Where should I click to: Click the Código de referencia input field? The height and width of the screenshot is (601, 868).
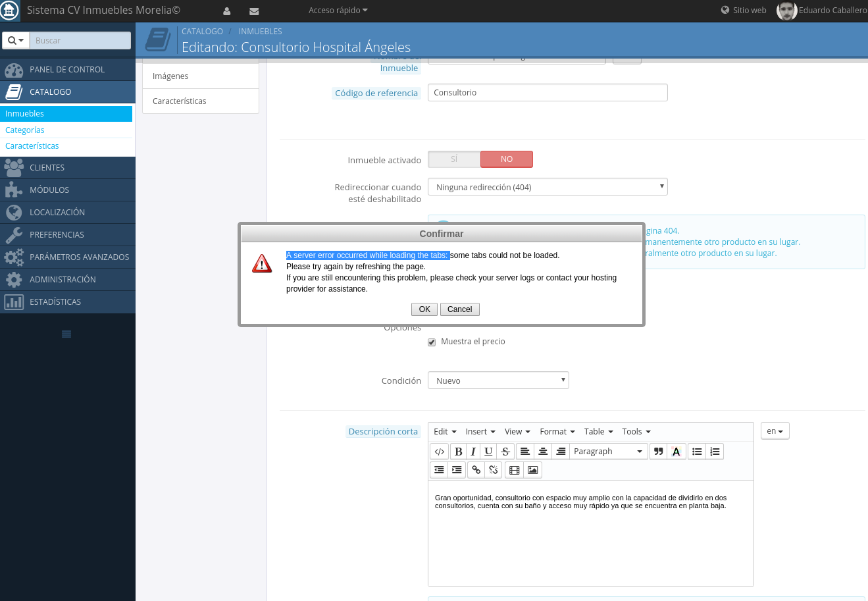548,93
